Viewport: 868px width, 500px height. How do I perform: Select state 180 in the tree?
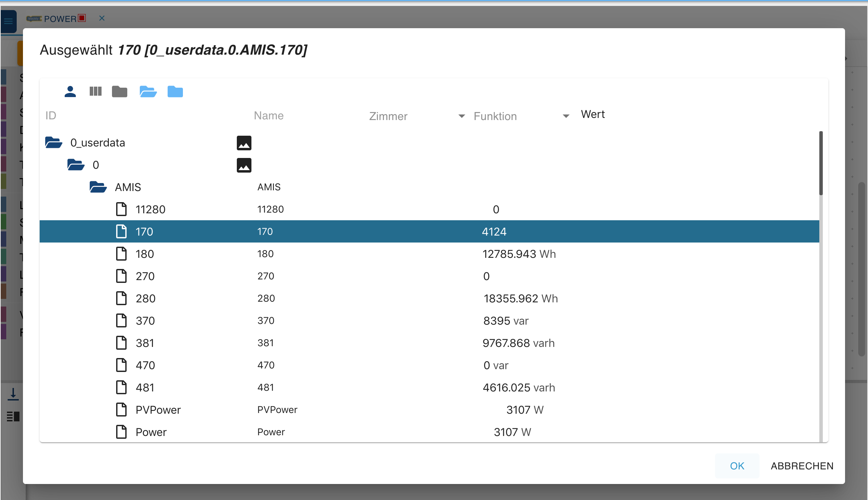[145, 254]
